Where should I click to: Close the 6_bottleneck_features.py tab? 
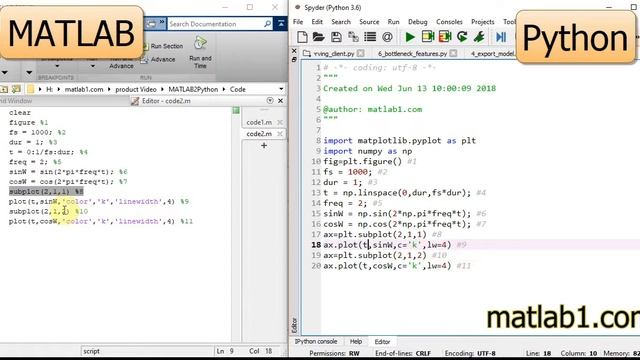(453, 53)
